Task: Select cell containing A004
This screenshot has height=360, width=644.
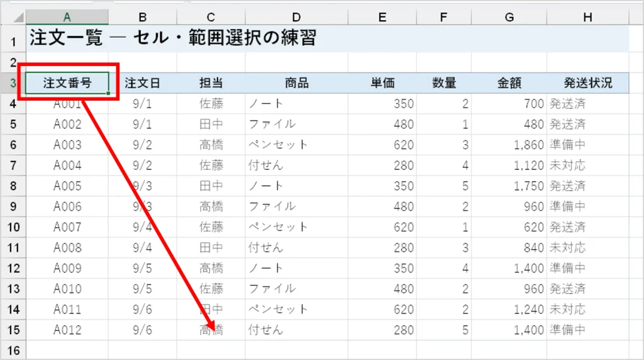Action: tap(67, 165)
